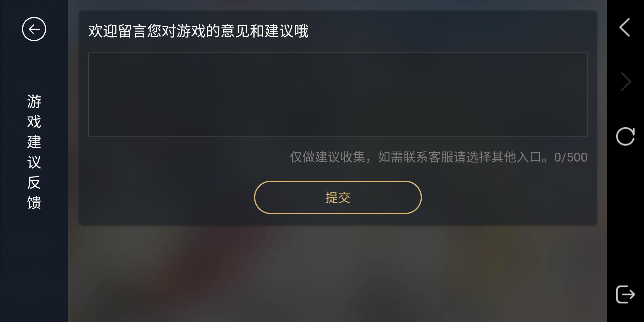644x322 pixels.
Task: Click empty black area between refresh and exit icons
Action: (625, 215)
